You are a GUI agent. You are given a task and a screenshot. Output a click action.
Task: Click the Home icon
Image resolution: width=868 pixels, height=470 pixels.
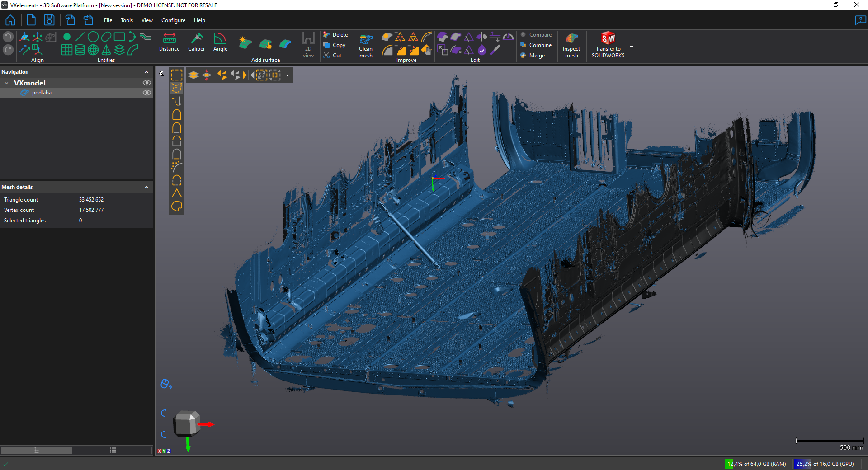click(10, 20)
